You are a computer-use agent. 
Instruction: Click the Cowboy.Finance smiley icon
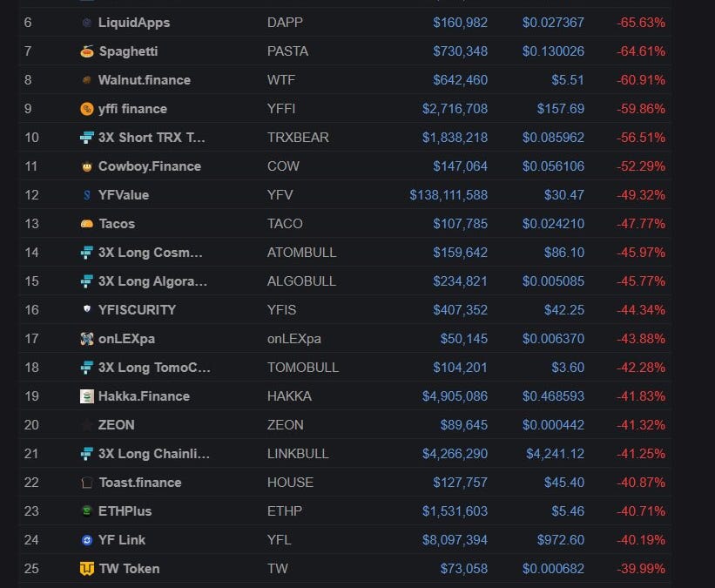click(86, 166)
